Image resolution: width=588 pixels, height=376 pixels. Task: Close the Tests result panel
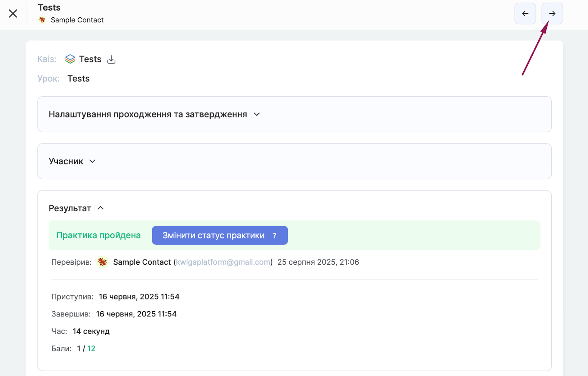tap(13, 14)
